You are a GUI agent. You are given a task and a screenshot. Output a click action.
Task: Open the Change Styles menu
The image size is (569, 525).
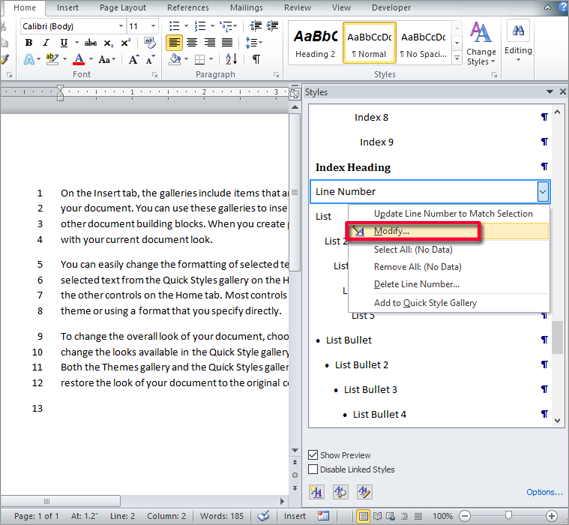pos(481,44)
